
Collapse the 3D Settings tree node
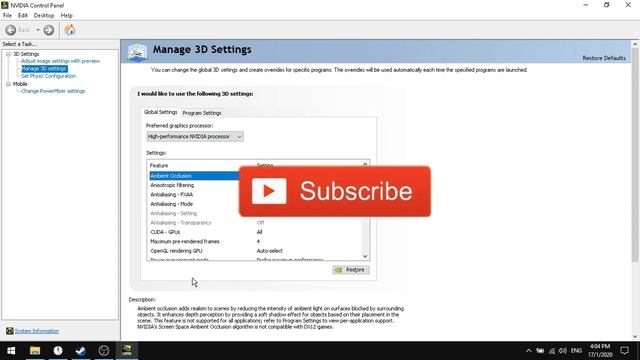(x=8, y=54)
